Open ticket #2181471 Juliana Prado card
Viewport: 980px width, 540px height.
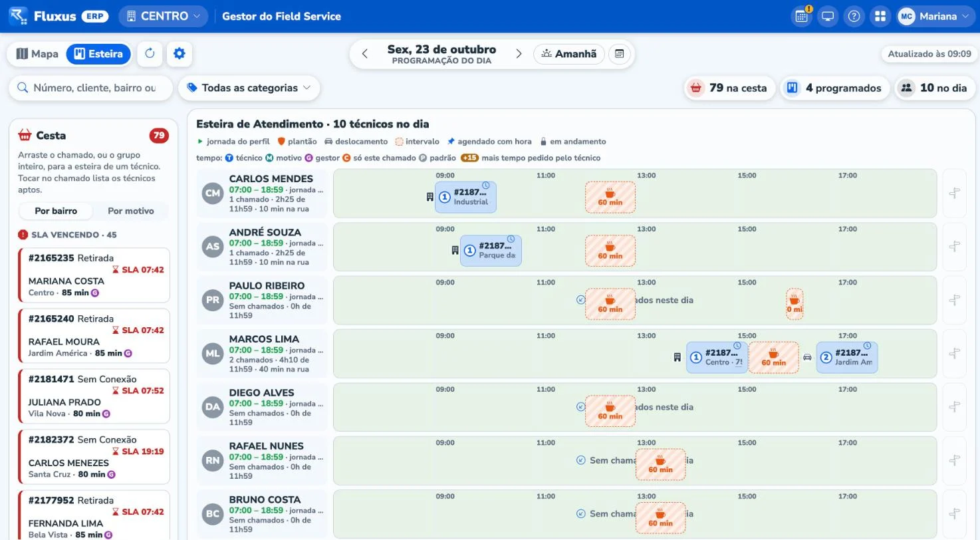coord(94,396)
